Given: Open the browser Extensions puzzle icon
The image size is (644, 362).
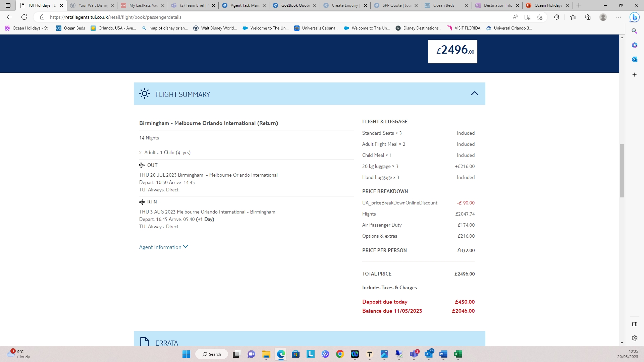Looking at the screenshot, I should pos(556,17).
